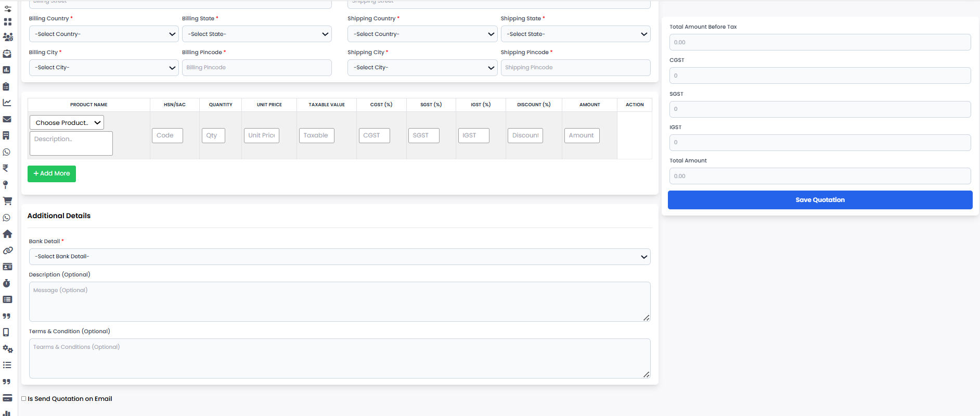This screenshot has height=416, width=980.
Task: Open the line chart sidebar icon
Action: (x=7, y=103)
